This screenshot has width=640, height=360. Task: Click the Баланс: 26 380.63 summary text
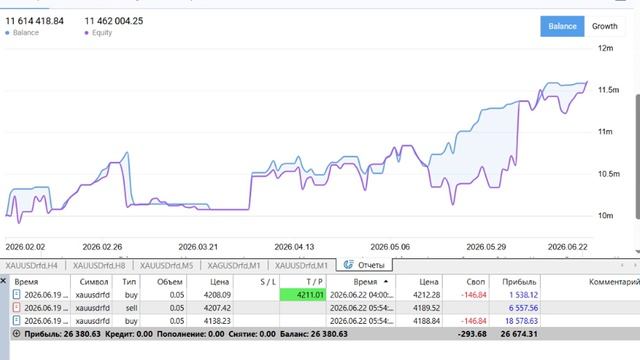coord(313,334)
